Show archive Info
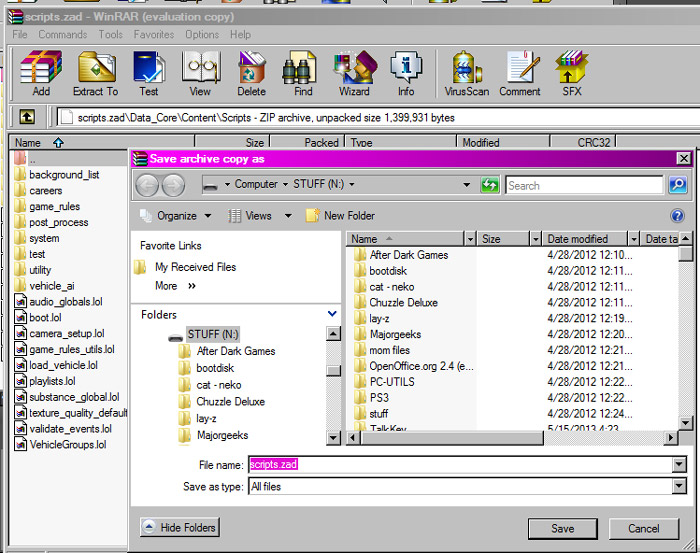700x553 pixels. (406, 74)
